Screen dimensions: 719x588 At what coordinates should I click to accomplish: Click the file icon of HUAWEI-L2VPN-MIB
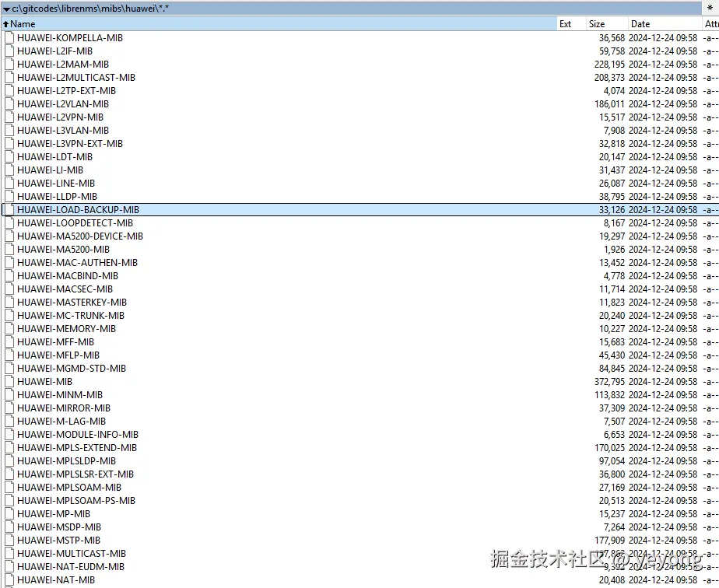point(9,117)
